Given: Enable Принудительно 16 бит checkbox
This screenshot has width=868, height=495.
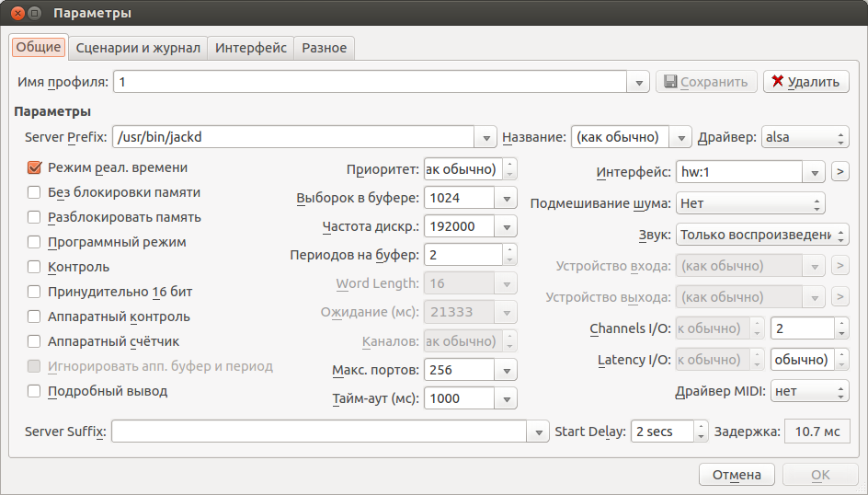Looking at the screenshot, I should [34, 292].
